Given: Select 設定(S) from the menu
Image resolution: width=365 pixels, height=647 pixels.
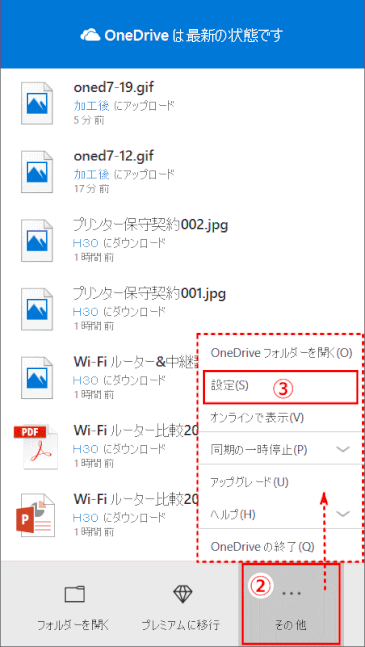Looking at the screenshot, I should coord(280,387).
